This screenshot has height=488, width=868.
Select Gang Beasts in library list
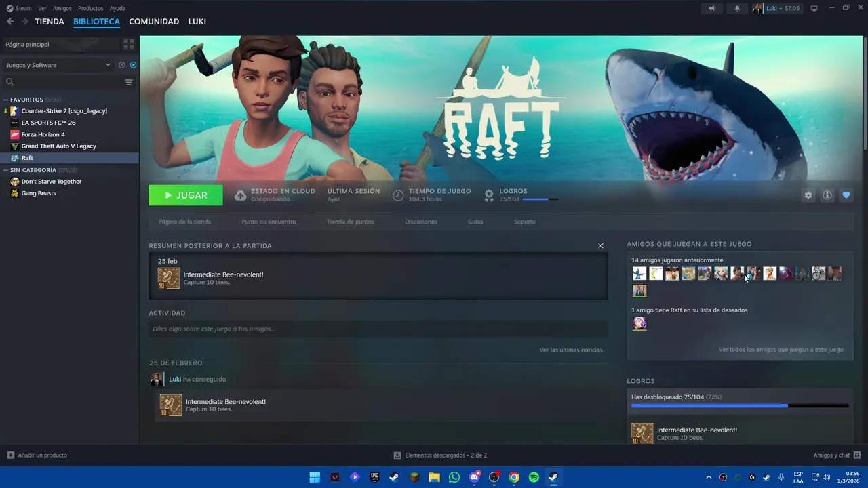point(39,193)
